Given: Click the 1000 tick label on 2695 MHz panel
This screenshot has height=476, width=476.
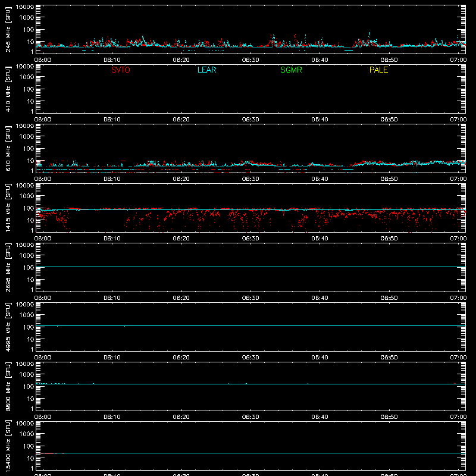Looking at the screenshot, I should [26, 256].
